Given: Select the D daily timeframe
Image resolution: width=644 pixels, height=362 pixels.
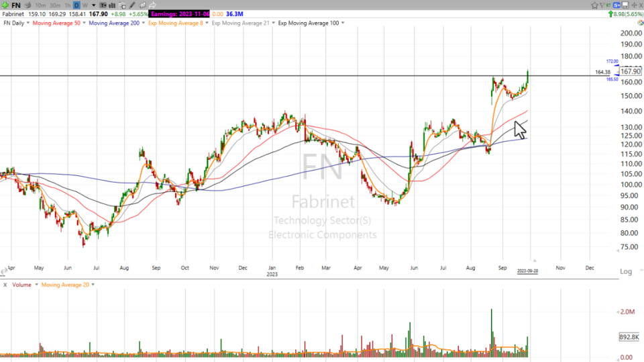Looking at the screenshot, I should [x=76, y=5].
